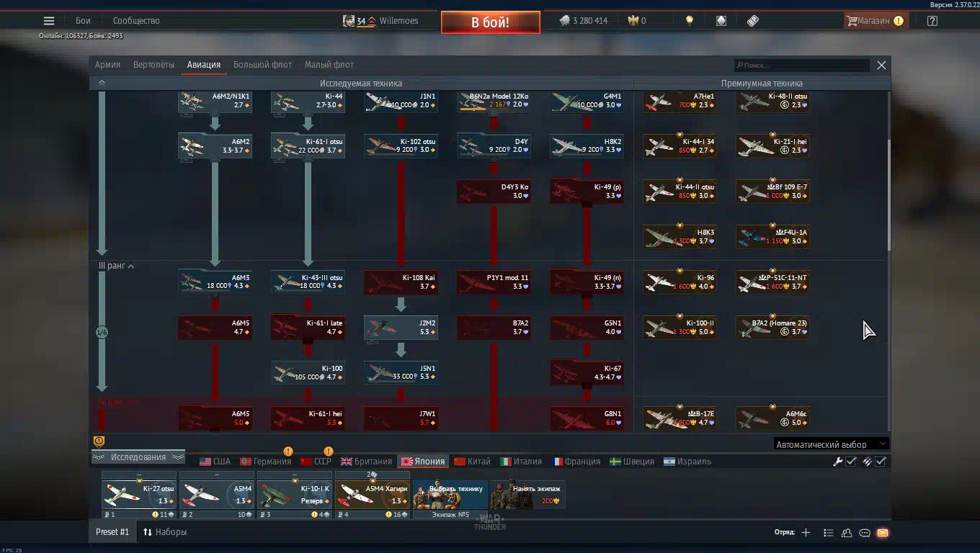
Task: Open the Наборы presets list
Action: point(165,532)
